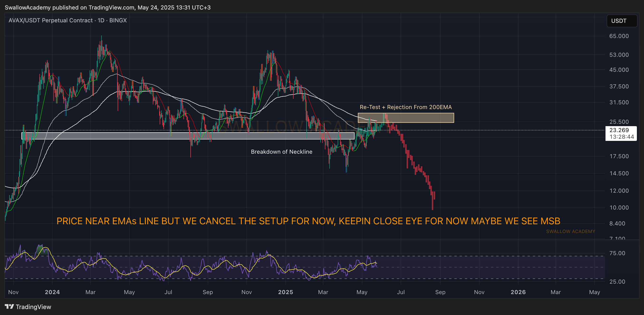Click the 65.000 price axis label

(619, 36)
